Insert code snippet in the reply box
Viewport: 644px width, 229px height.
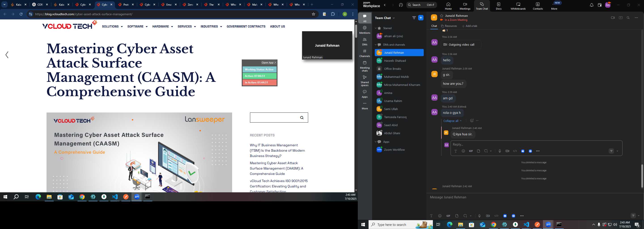point(515,151)
